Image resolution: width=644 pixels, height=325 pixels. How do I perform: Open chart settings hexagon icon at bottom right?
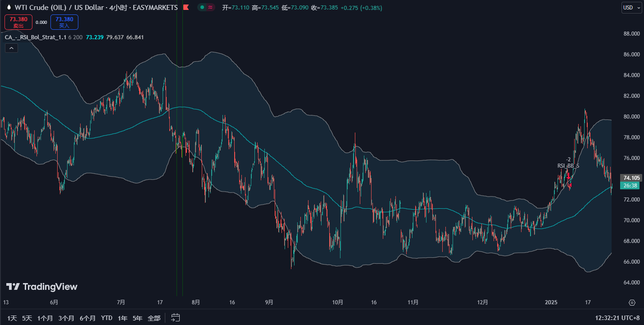(x=632, y=302)
